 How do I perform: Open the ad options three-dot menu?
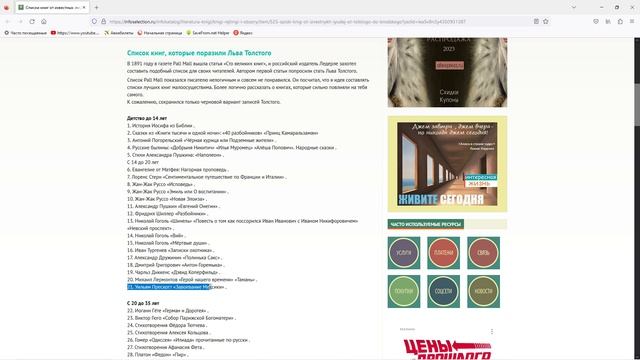(x=492, y=331)
